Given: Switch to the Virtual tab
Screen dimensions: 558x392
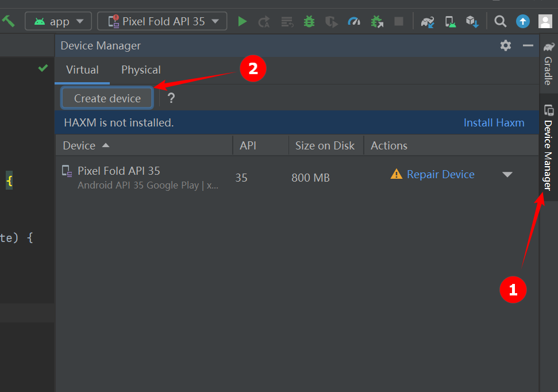Looking at the screenshot, I should pos(82,70).
